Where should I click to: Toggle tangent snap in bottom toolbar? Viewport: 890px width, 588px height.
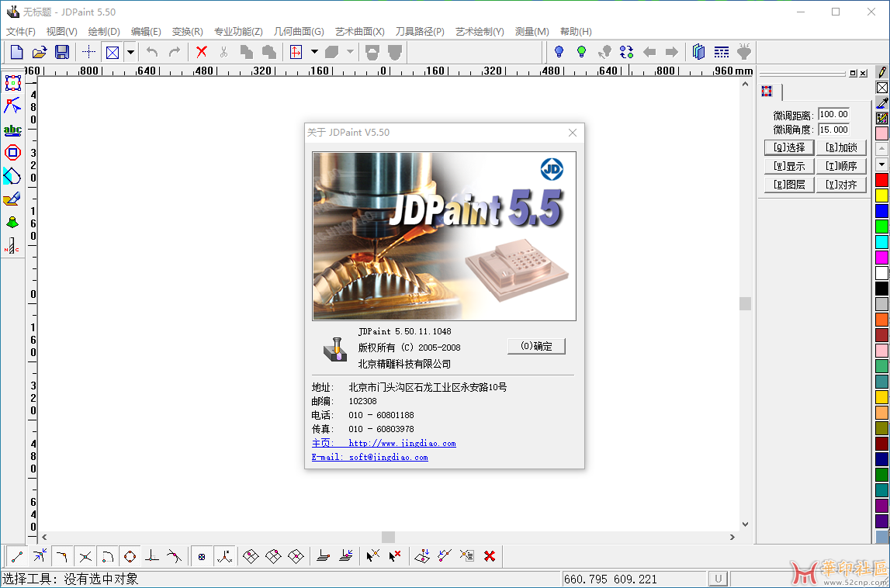point(175,556)
